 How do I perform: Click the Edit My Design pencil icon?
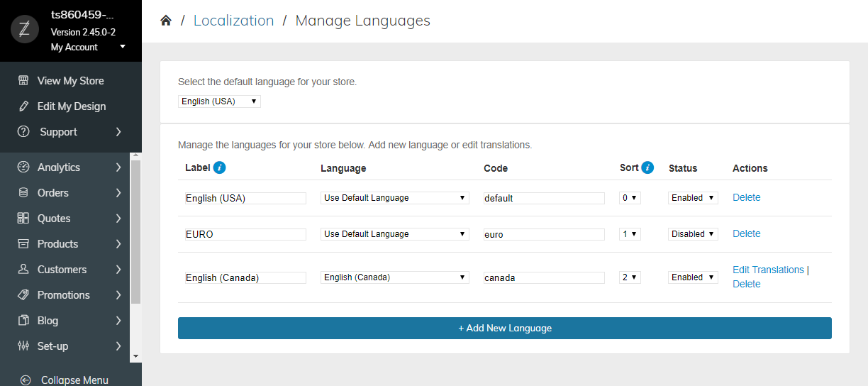[x=23, y=106]
